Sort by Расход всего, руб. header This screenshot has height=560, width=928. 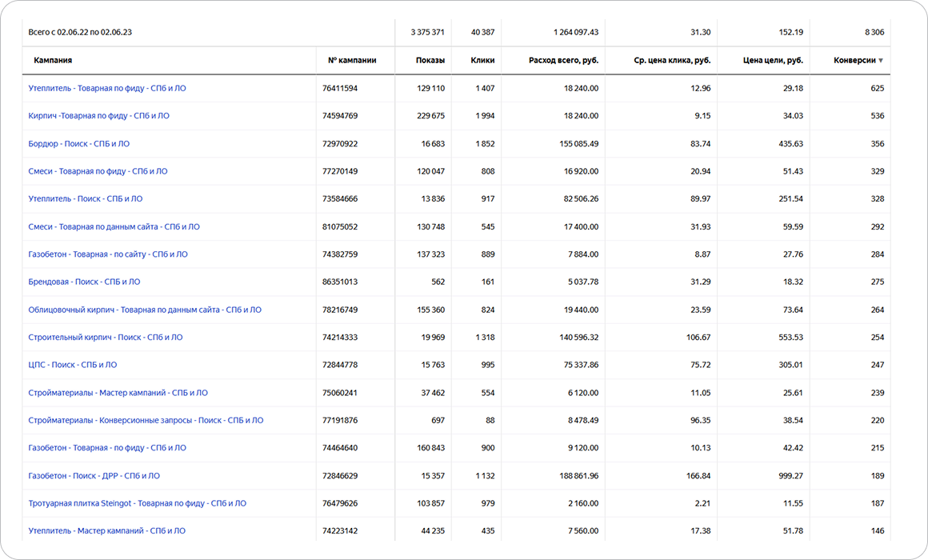(x=563, y=61)
